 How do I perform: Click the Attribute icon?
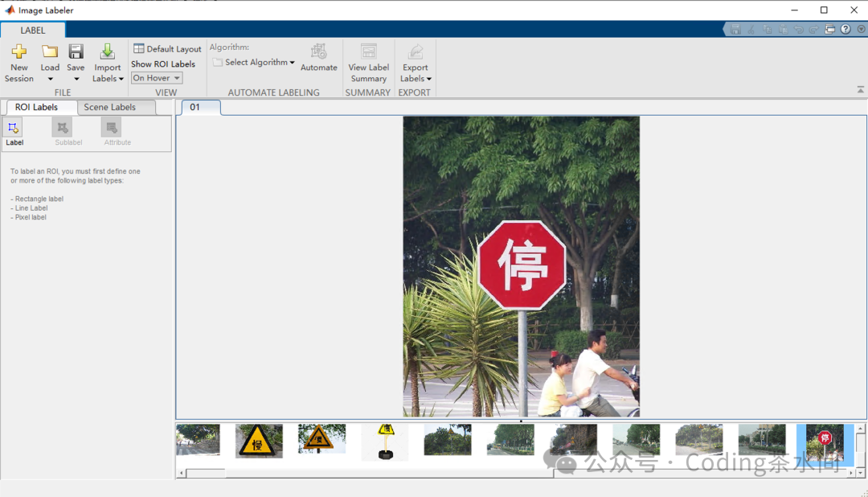click(112, 127)
